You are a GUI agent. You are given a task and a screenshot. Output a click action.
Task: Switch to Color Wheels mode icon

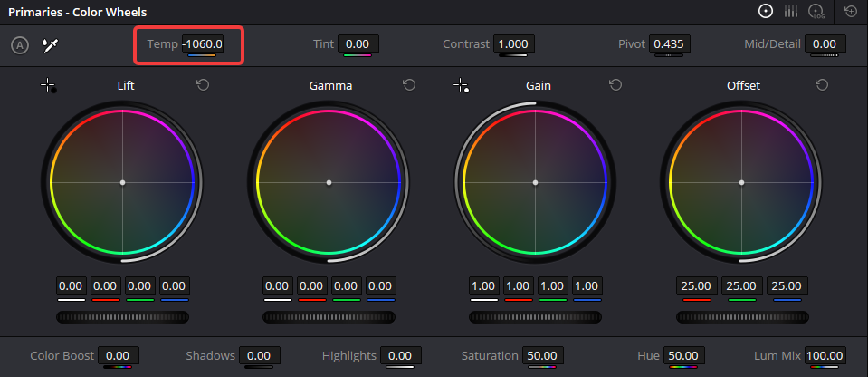(x=766, y=12)
